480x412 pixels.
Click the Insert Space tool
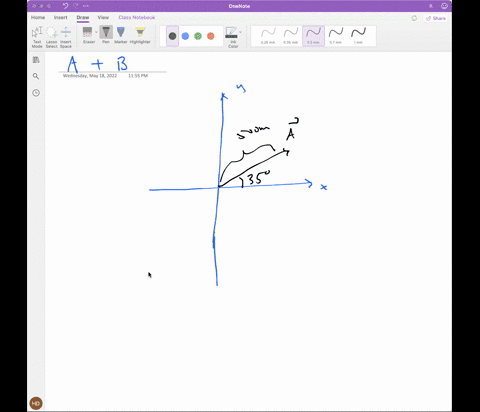[x=66, y=37]
